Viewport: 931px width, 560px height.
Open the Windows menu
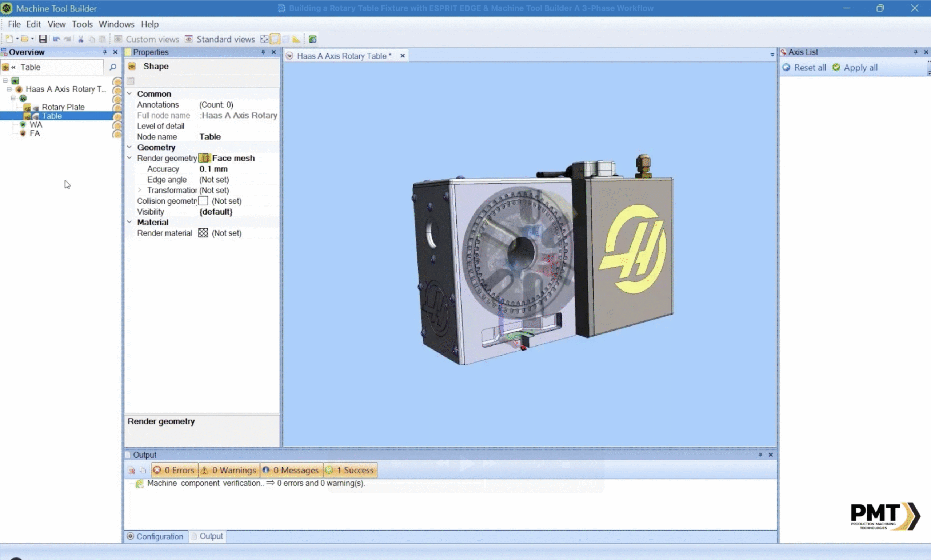pyautogui.click(x=117, y=24)
